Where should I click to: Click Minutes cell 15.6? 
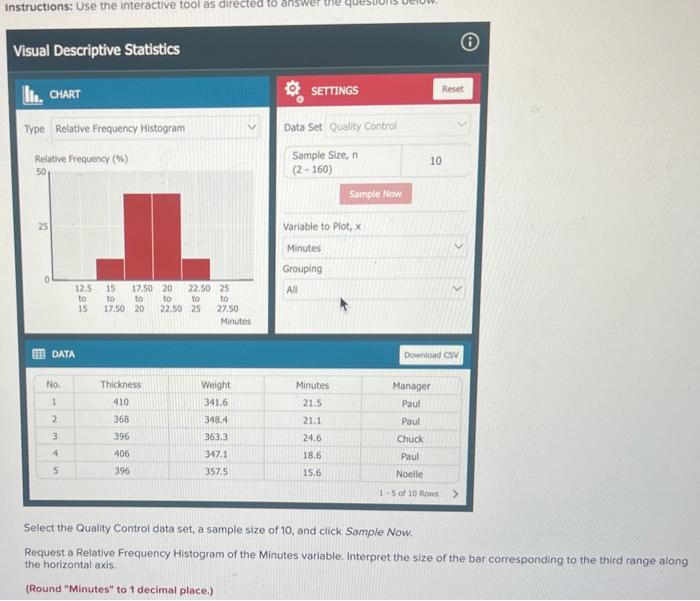point(312,472)
